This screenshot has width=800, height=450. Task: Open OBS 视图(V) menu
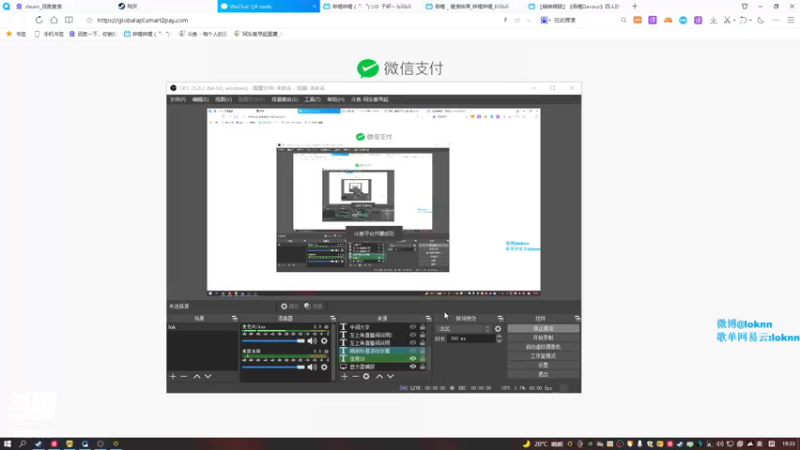click(x=223, y=99)
